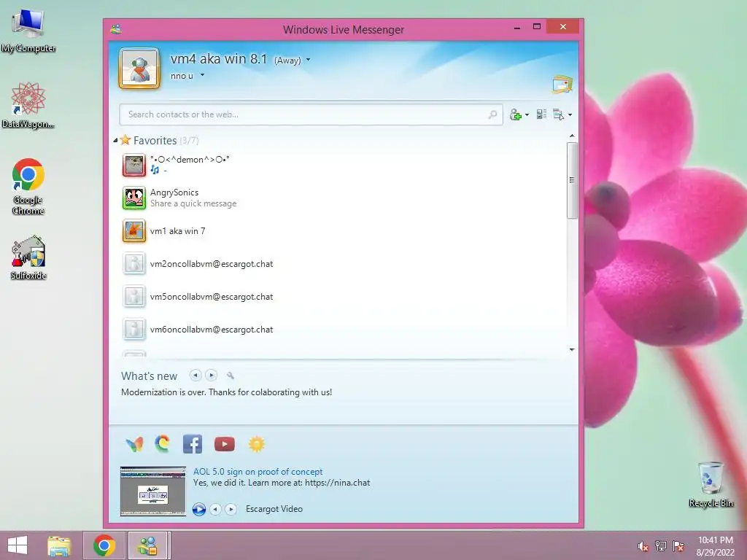Click the Escargot Video thumbnail
Screen dimensions: 747x560
[153, 491]
